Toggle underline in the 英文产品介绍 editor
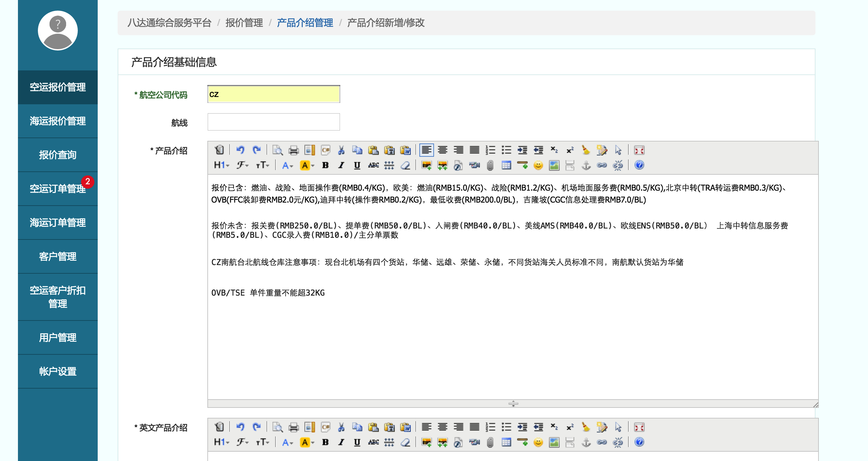Image resolution: width=868 pixels, height=461 pixels. click(x=357, y=442)
